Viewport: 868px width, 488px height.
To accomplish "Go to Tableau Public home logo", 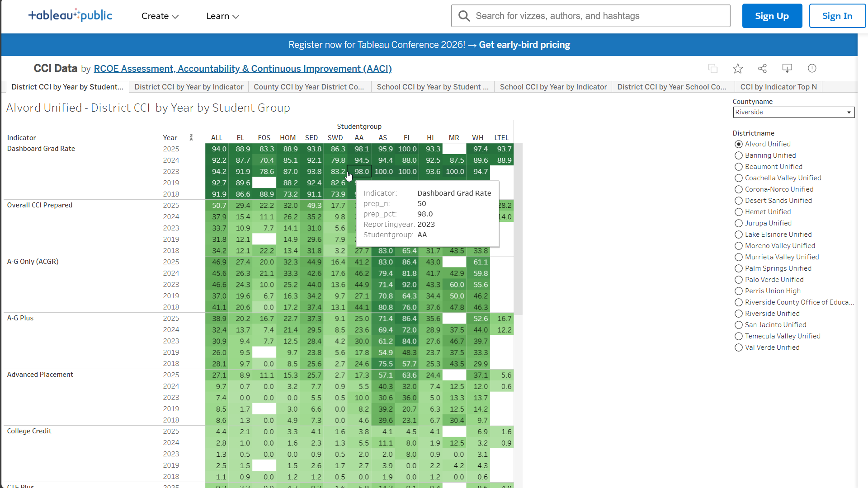I will (x=71, y=15).
